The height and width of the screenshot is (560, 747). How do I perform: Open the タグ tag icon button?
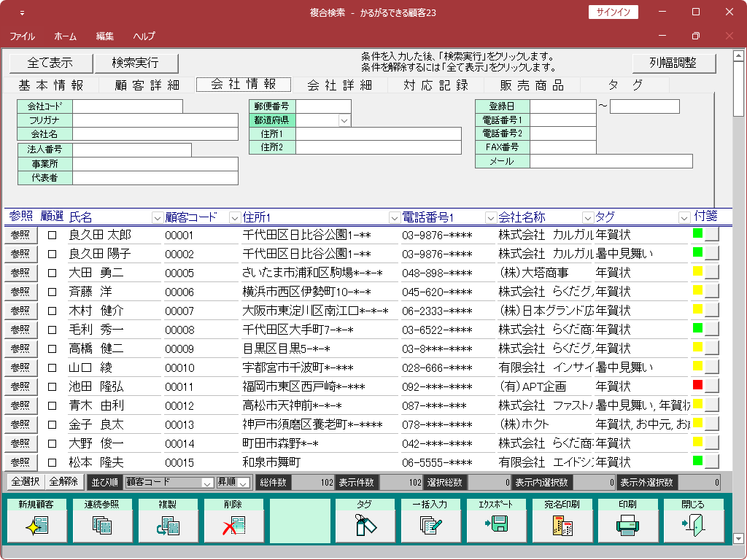(365, 526)
